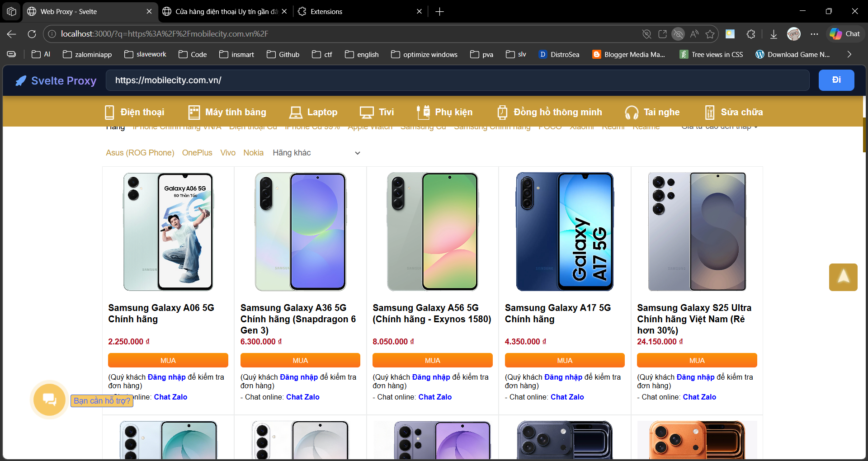The image size is (868, 461).
Task: Reload the current page
Action: point(32,34)
